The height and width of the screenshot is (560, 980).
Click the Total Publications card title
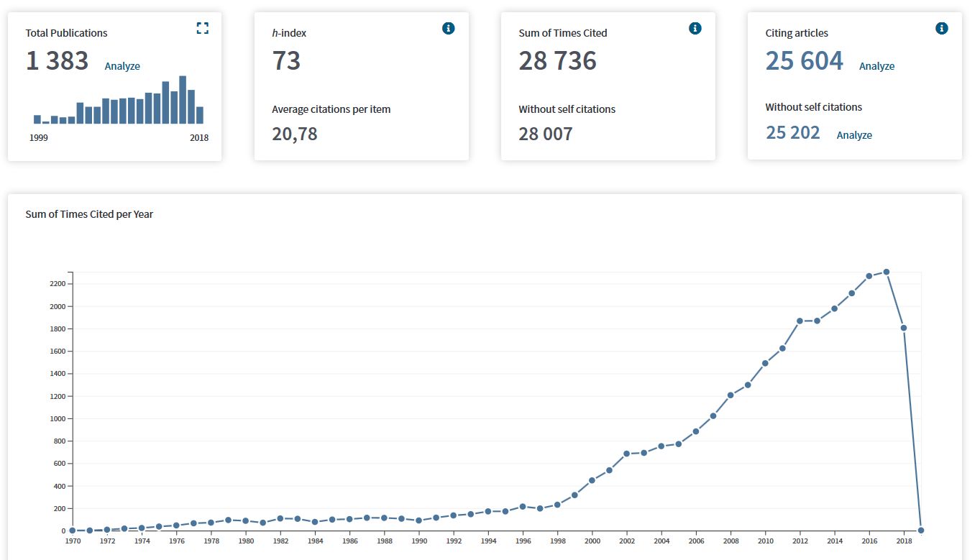pyautogui.click(x=67, y=33)
